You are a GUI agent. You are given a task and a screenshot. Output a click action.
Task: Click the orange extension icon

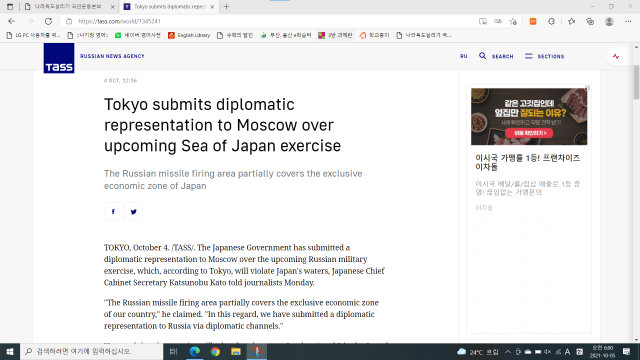[533, 21]
